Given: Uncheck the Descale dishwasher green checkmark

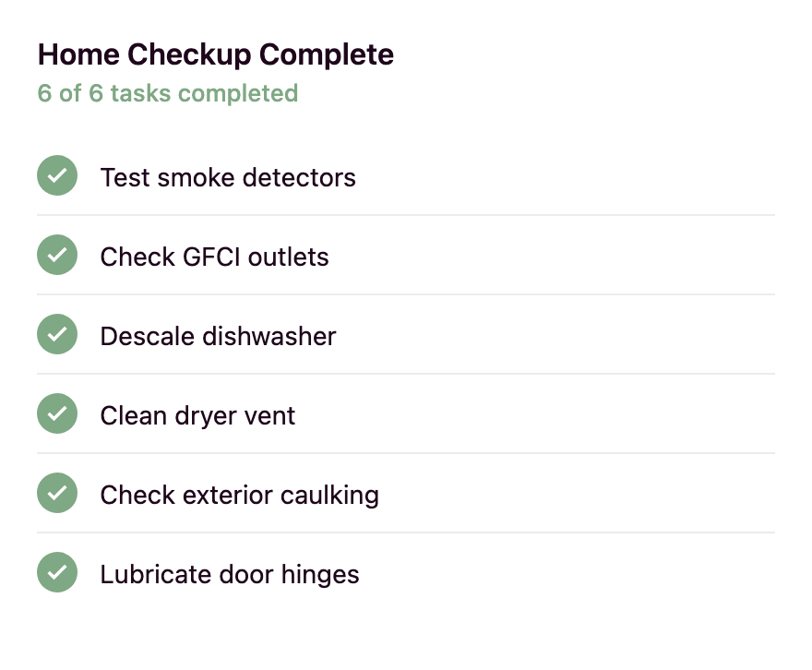Looking at the screenshot, I should coord(57,335).
